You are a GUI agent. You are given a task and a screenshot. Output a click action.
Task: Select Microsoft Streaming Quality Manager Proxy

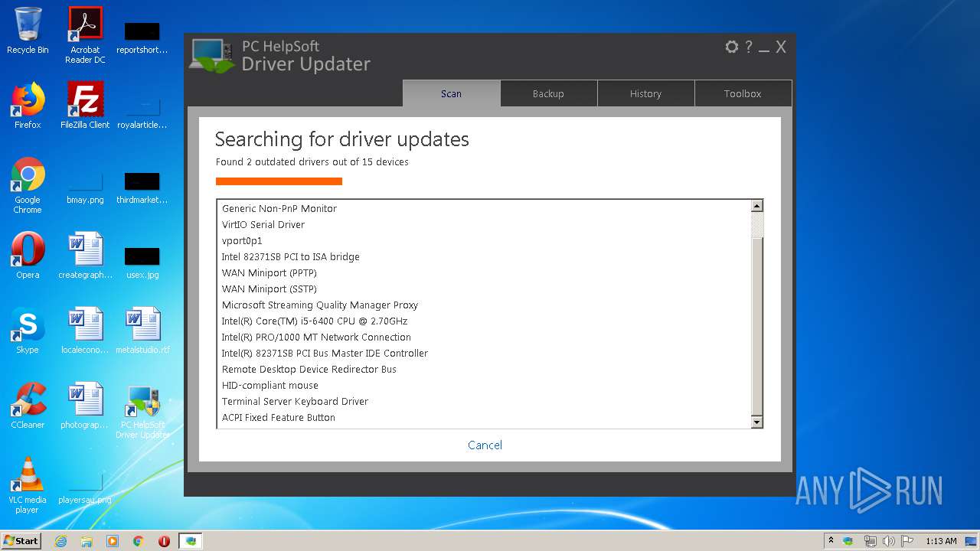tap(319, 305)
